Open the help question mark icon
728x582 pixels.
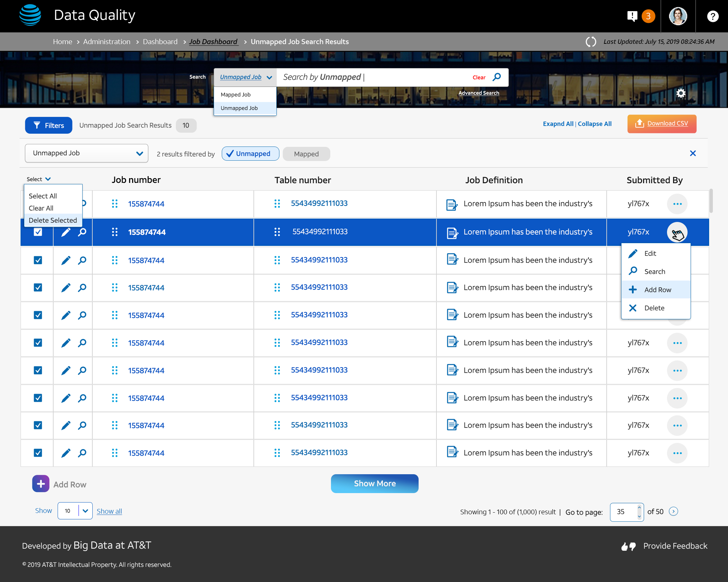pos(712,16)
